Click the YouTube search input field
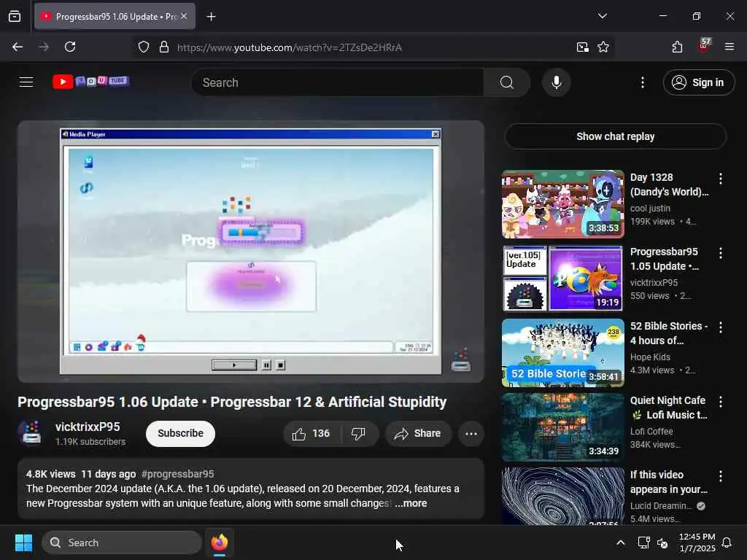 pyautogui.click(x=338, y=82)
